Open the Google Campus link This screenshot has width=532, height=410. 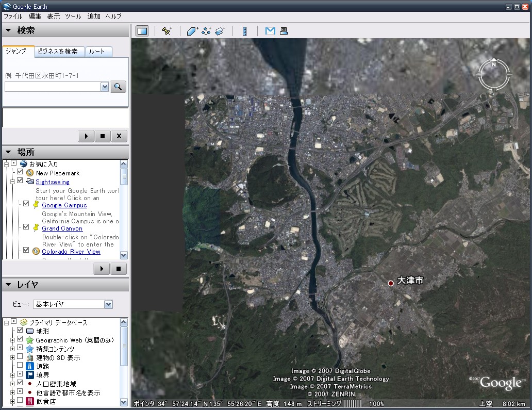[x=64, y=205]
